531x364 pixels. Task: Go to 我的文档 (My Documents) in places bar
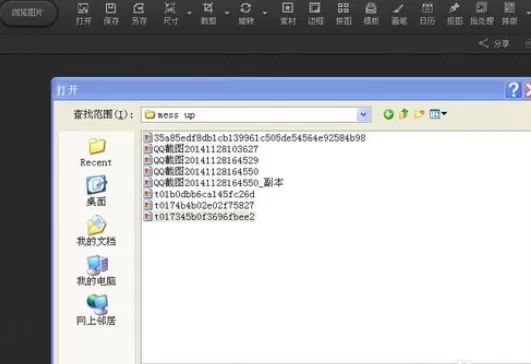96,231
